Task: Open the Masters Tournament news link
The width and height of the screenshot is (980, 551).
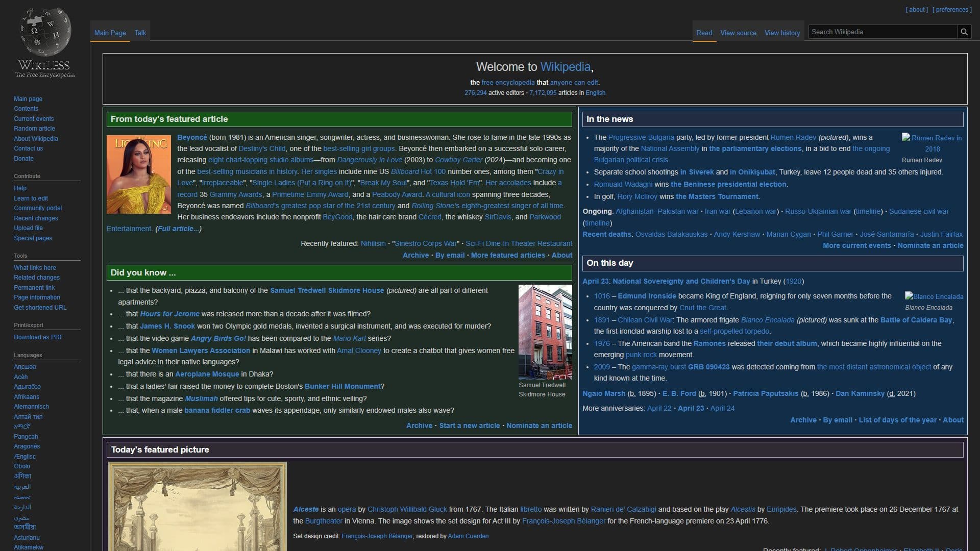Action: 717,196
